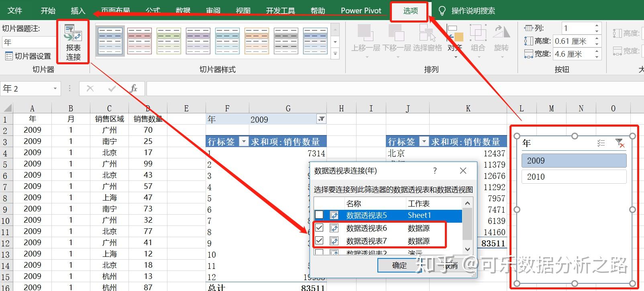Select 2010 in the 年 slicer

(x=574, y=177)
